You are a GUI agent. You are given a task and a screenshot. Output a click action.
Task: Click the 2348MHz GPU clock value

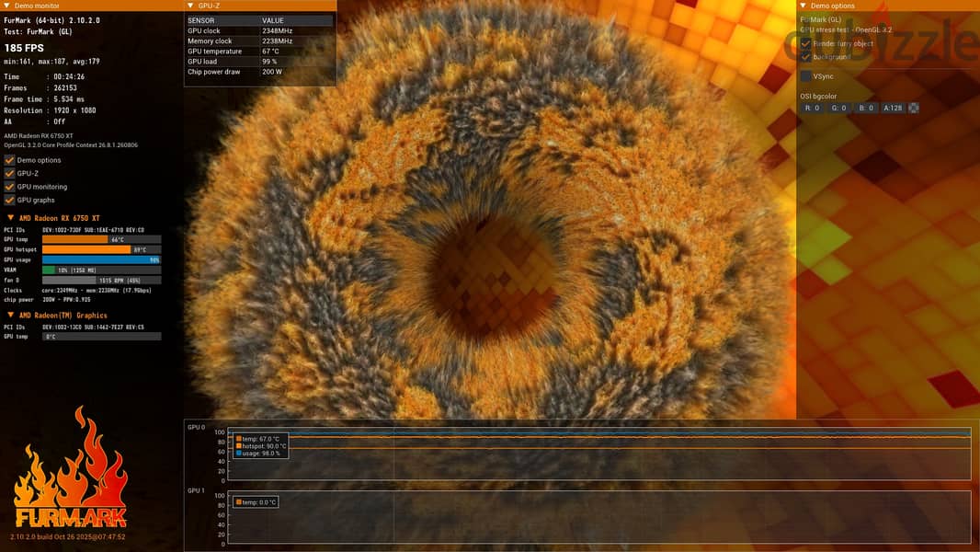point(277,30)
